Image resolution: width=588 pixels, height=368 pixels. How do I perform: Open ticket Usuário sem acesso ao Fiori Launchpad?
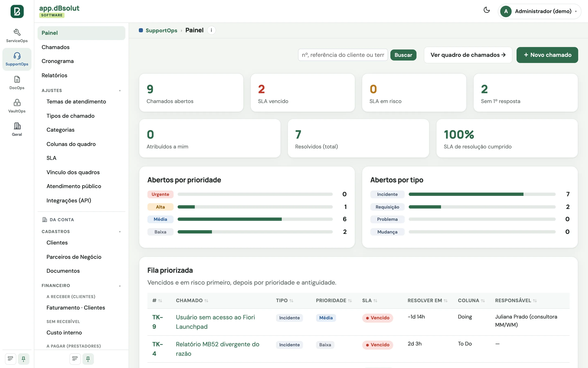click(x=215, y=322)
